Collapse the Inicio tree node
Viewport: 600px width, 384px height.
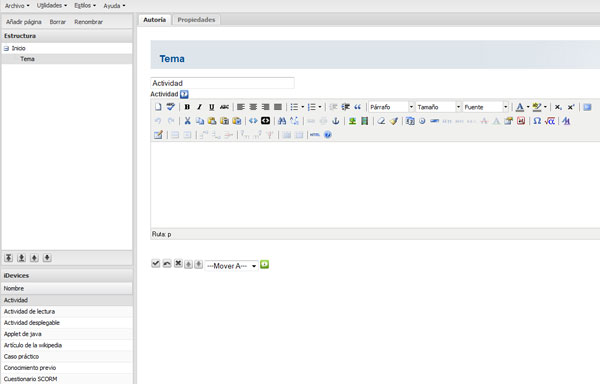(x=6, y=49)
